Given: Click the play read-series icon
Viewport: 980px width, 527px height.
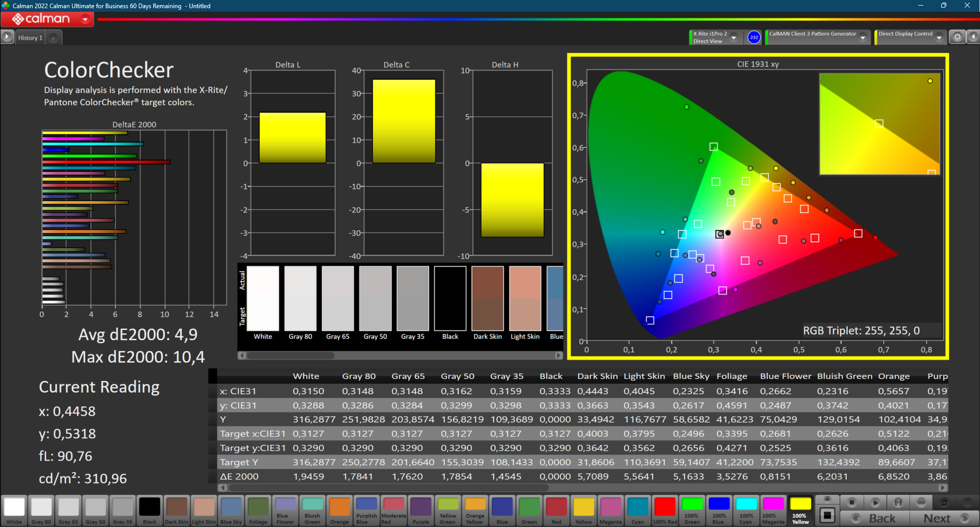Looking at the screenshot, I should point(875,502).
